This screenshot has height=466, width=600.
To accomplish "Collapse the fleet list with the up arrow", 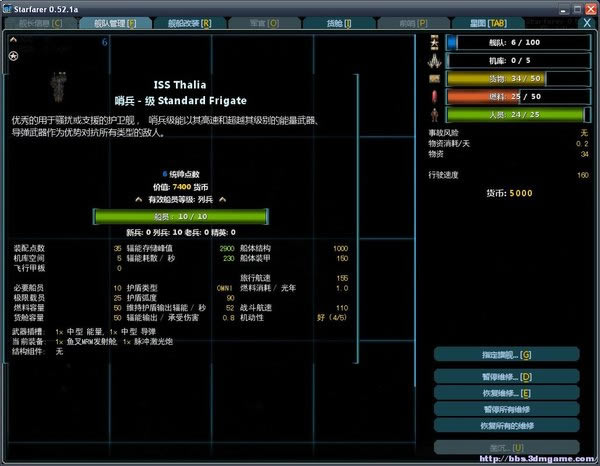I will pyautogui.click(x=13, y=41).
